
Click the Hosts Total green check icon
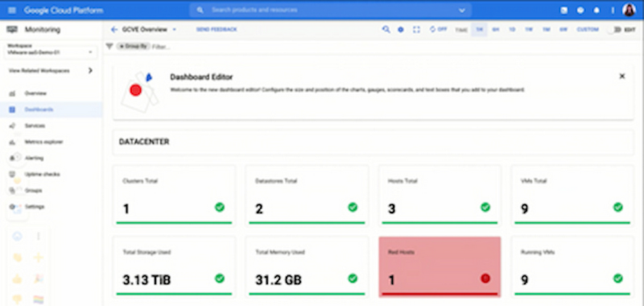pyautogui.click(x=486, y=207)
